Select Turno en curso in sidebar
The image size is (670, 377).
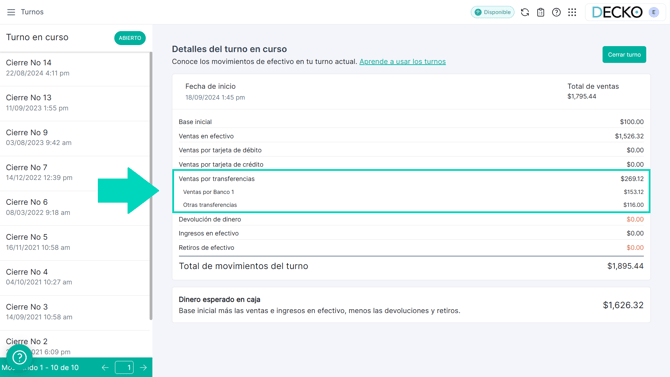point(37,37)
